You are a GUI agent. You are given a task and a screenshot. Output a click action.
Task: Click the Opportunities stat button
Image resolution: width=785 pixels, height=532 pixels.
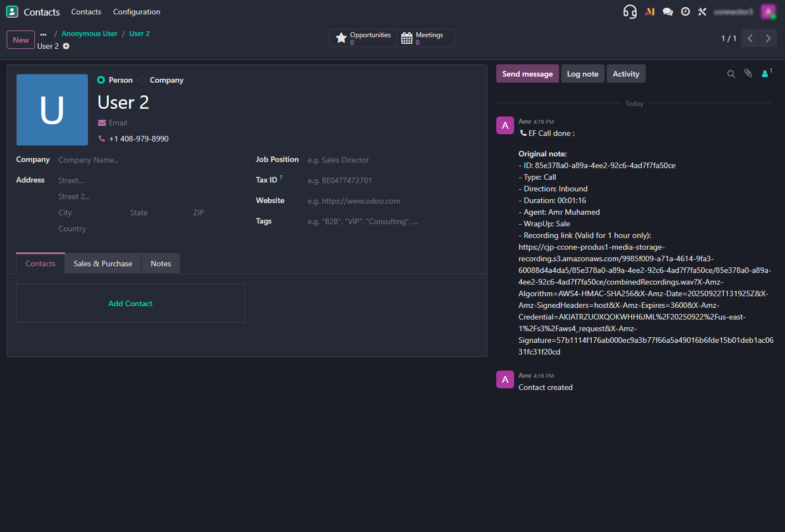[364, 38]
